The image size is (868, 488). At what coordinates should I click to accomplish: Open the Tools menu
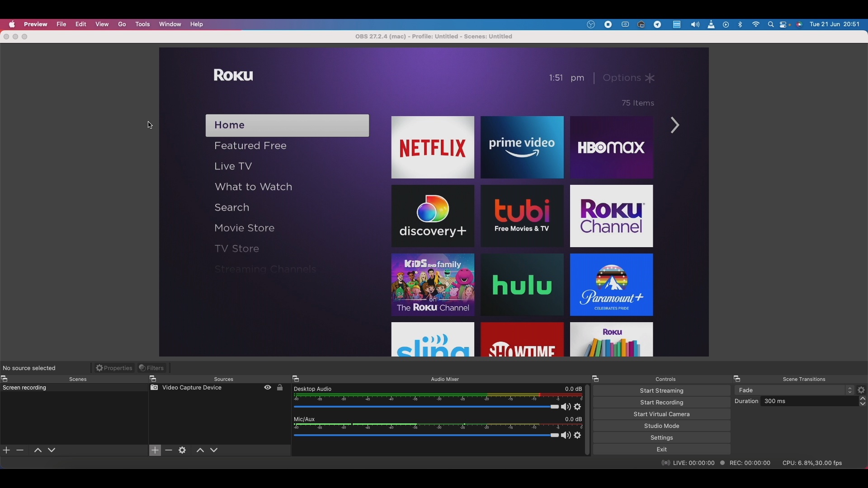click(x=143, y=24)
